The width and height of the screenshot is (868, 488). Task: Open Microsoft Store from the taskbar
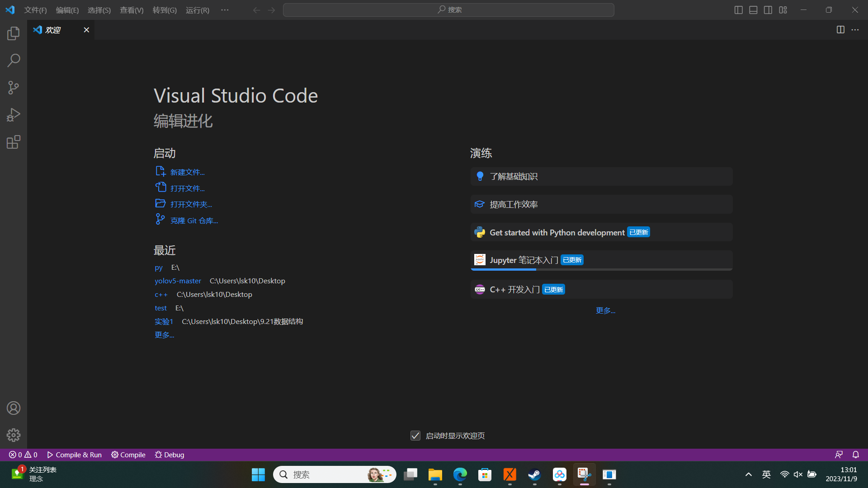click(x=485, y=474)
